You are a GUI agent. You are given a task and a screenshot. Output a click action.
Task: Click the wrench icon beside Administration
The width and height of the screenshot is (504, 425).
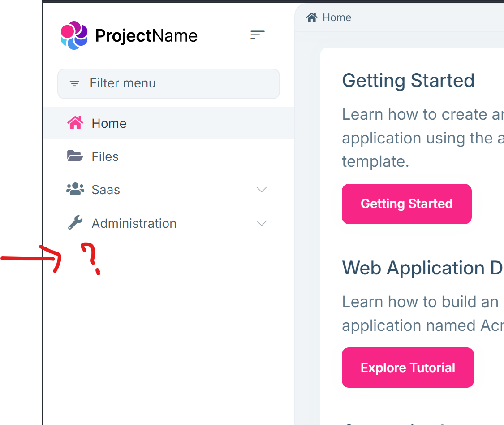tap(75, 223)
